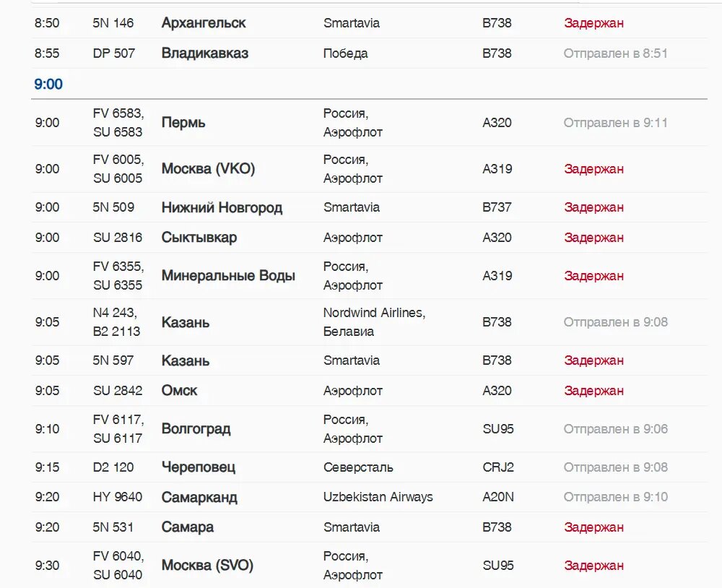Click the Казань flight N4 243
Image resolution: width=722 pixels, height=588 pixels.
coord(186,322)
